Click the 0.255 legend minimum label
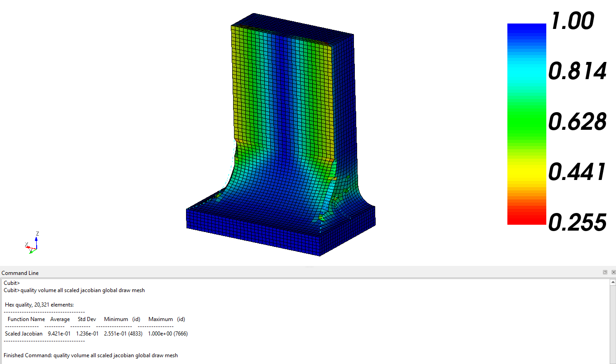 pos(577,222)
